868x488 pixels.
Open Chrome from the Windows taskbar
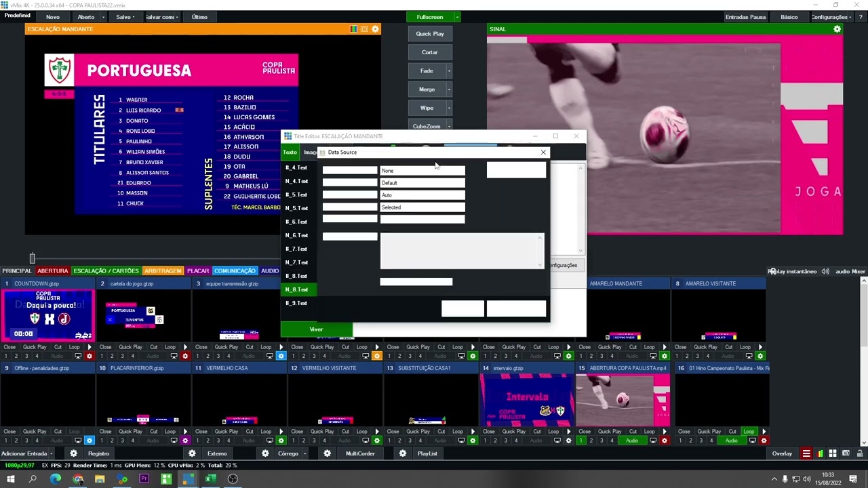78,479
